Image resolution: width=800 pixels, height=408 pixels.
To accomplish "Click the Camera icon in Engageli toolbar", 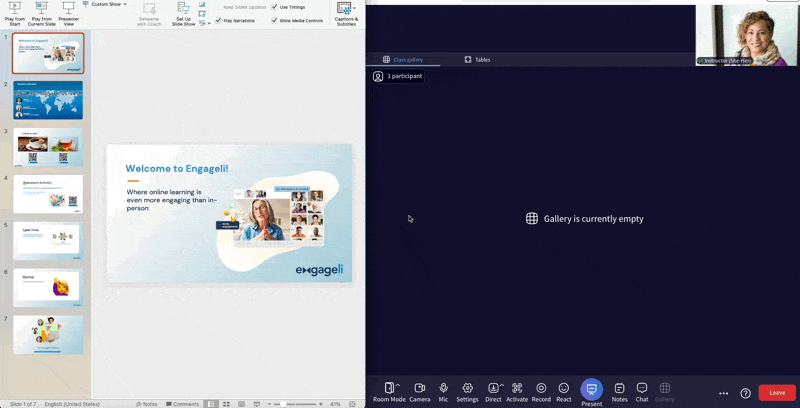I will point(419,388).
